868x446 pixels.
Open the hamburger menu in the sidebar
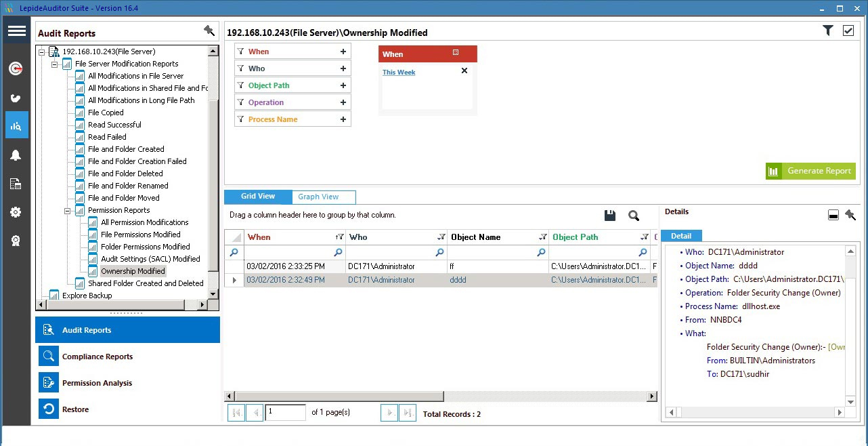tap(16, 31)
